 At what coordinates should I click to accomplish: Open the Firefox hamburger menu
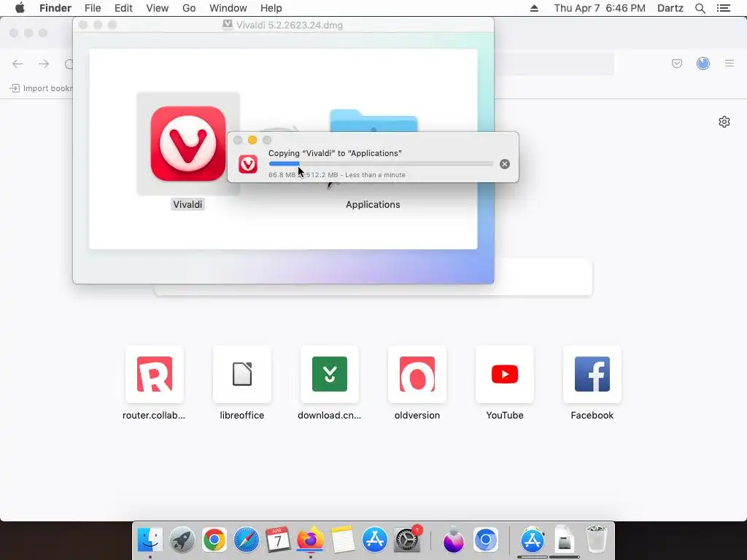pos(729,63)
